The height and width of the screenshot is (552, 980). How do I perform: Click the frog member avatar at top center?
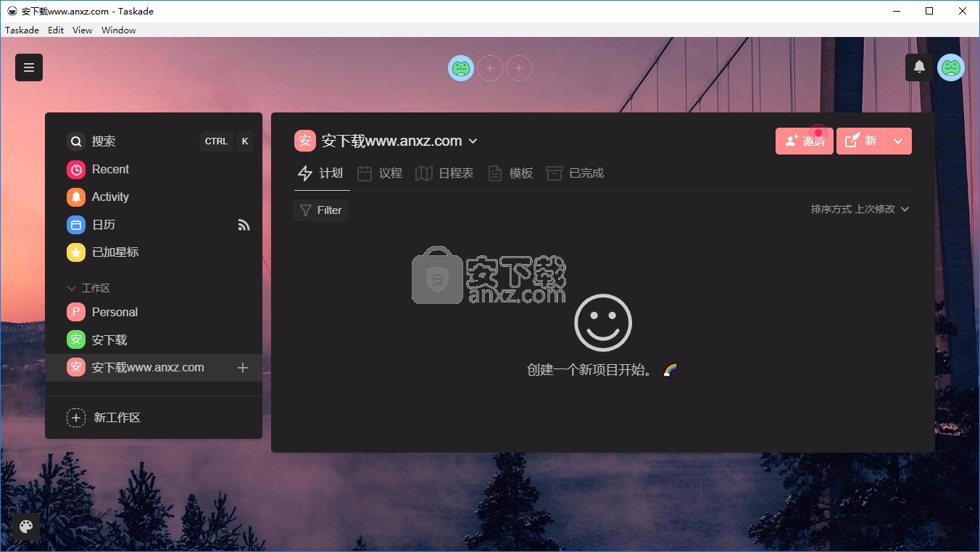[x=461, y=68]
